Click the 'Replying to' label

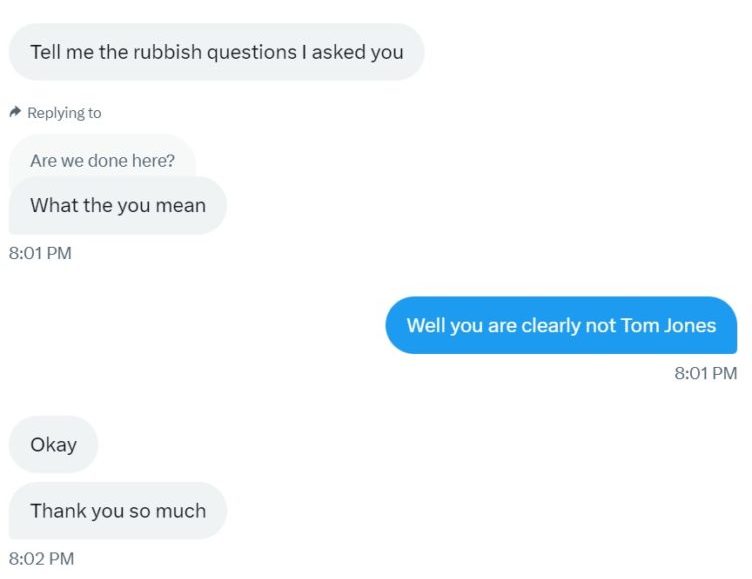[64, 113]
